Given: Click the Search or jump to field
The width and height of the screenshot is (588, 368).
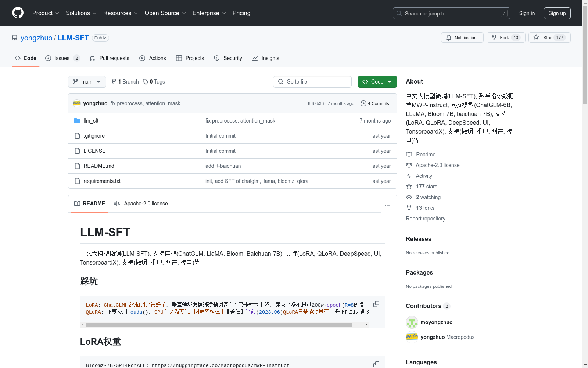Looking at the screenshot, I should coord(452,13).
